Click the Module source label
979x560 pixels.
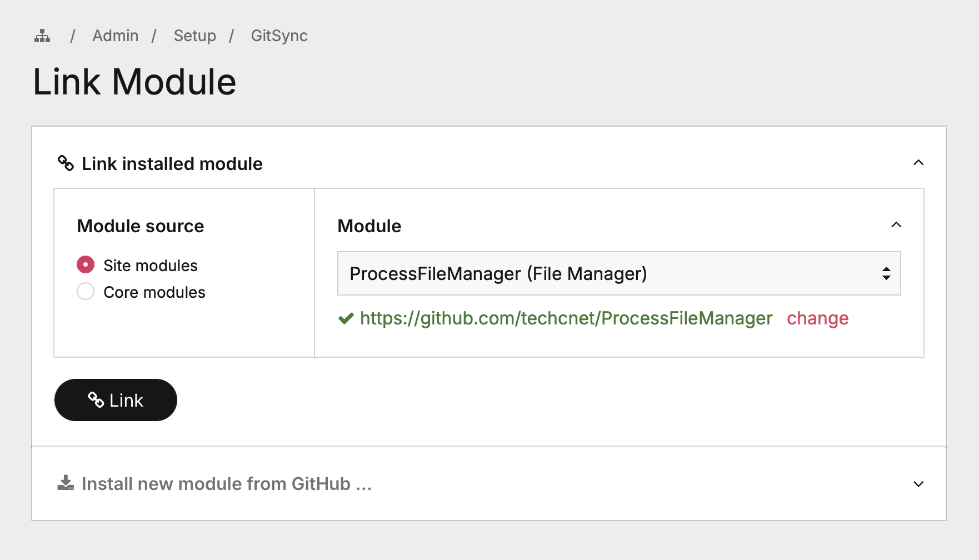coord(141,226)
